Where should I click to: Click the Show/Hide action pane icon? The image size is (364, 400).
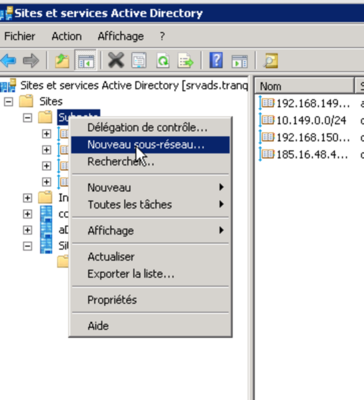pyautogui.click(x=240, y=61)
